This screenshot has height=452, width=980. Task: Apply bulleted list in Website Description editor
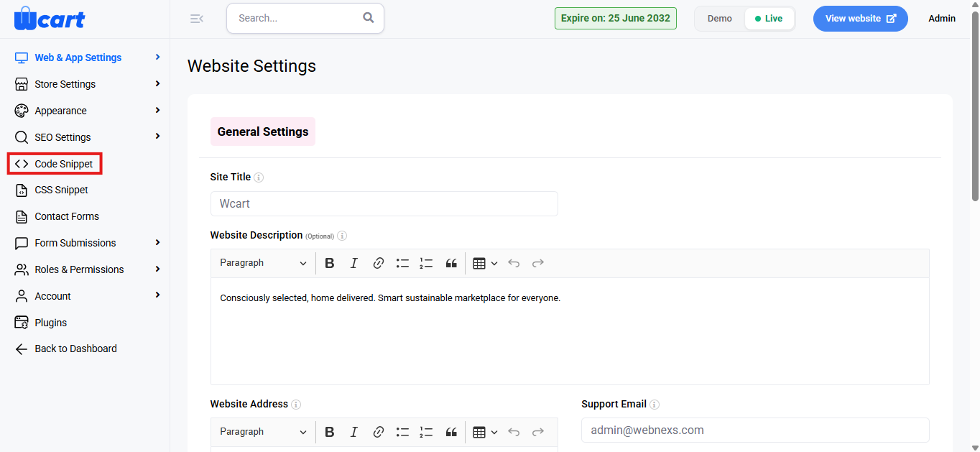coord(402,263)
